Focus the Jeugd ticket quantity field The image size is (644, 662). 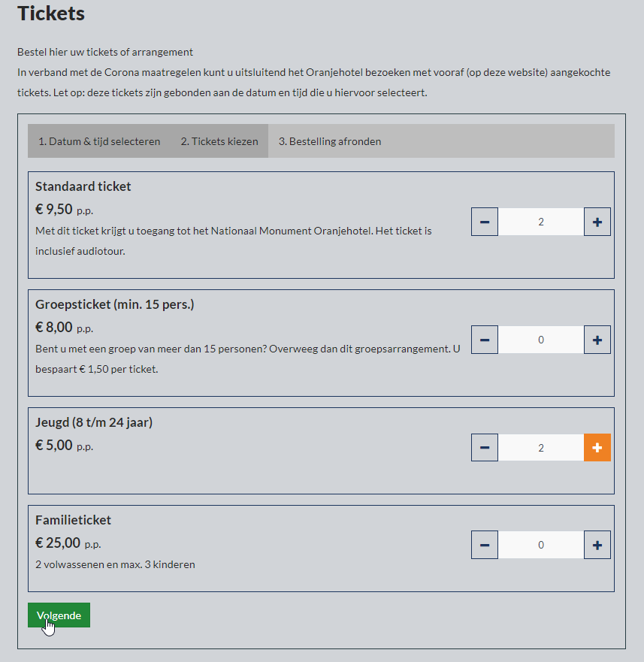click(541, 448)
